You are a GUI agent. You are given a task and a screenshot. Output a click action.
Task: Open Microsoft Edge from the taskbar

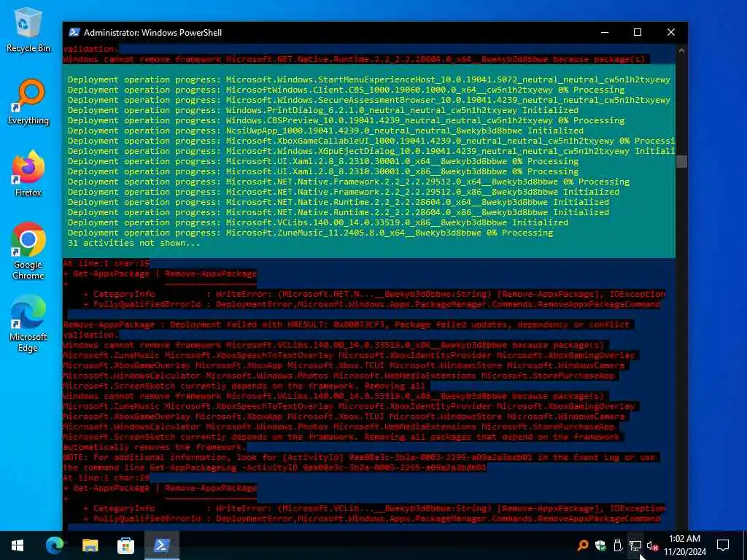pos(55,545)
